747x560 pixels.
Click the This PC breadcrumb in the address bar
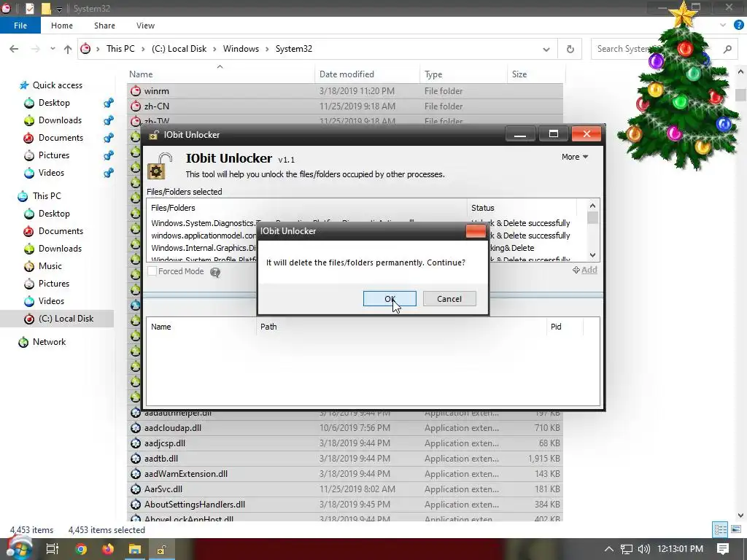coord(120,49)
